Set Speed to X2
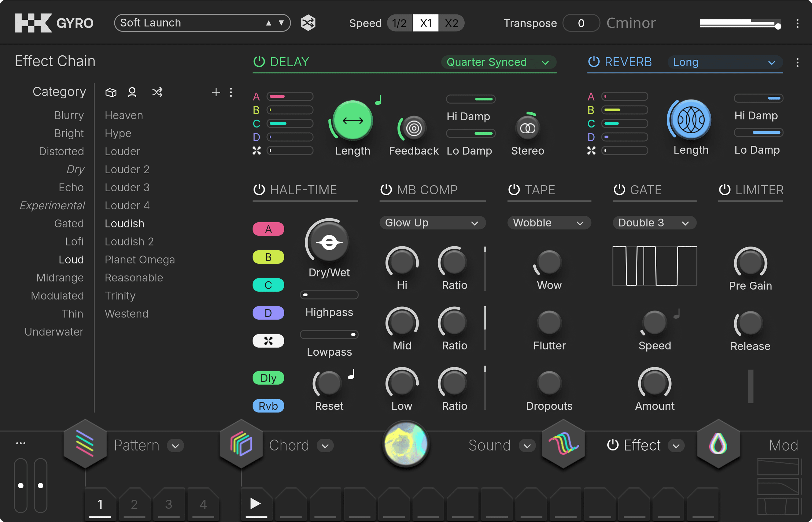The image size is (812, 522). [451, 23]
